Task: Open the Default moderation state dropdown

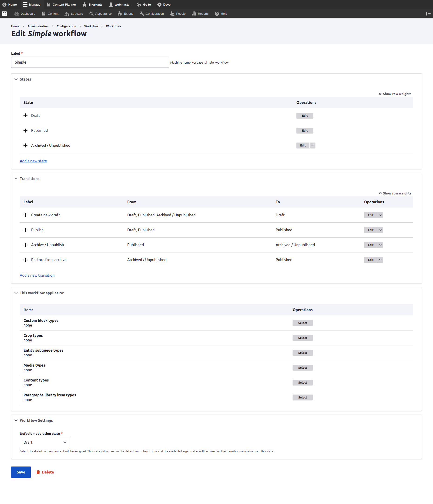Action: tap(45, 442)
